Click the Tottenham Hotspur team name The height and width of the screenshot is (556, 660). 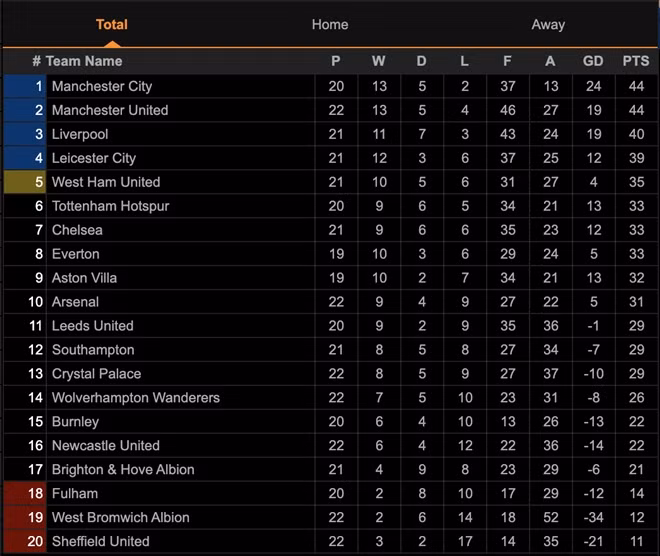[110, 206]
